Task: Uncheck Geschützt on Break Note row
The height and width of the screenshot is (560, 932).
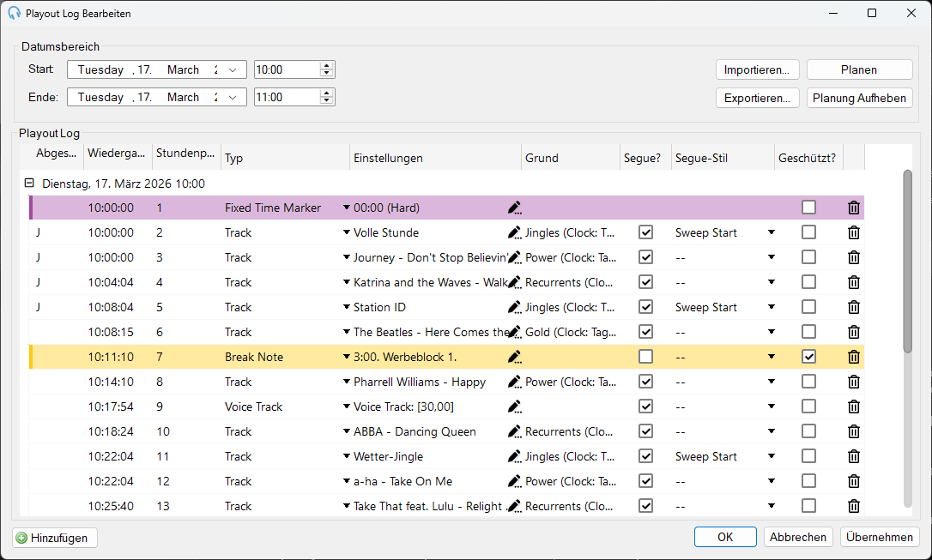Action: [x=808, y=356]
